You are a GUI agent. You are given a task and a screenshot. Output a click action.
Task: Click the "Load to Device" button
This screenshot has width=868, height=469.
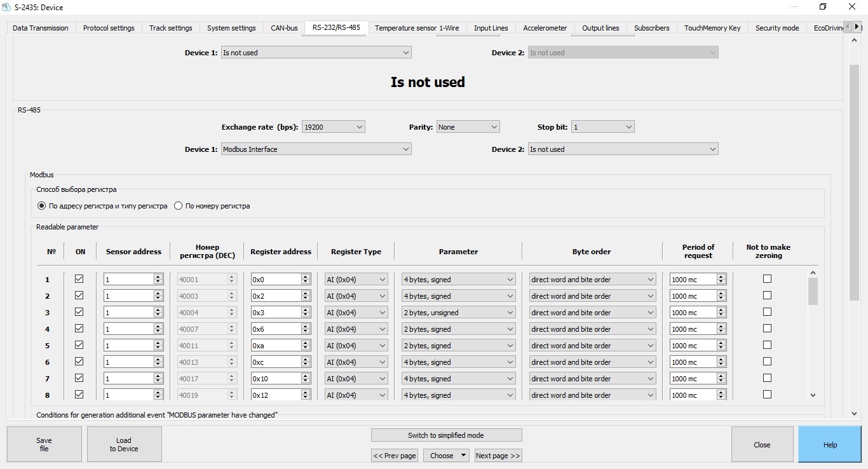124,444
